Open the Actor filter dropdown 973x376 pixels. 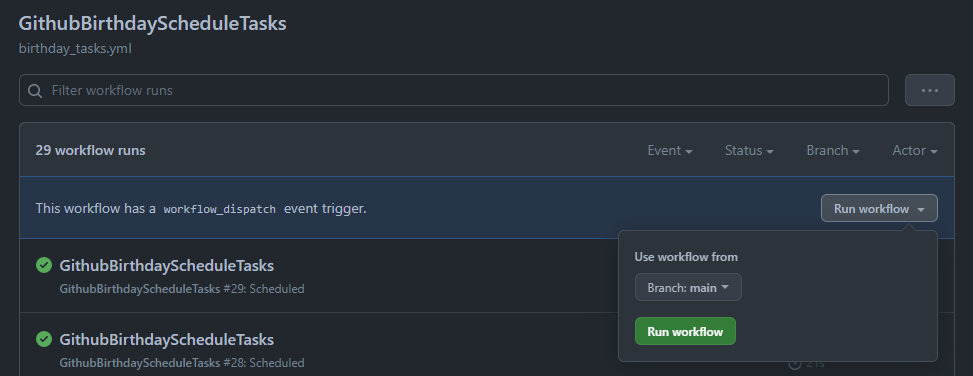click(x=915, y=150)
